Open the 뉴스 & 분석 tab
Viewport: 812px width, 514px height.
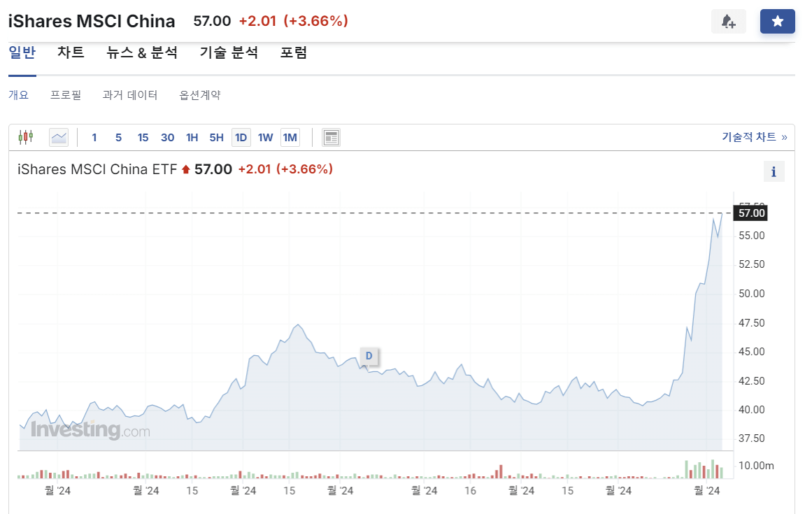click(142, 52)
